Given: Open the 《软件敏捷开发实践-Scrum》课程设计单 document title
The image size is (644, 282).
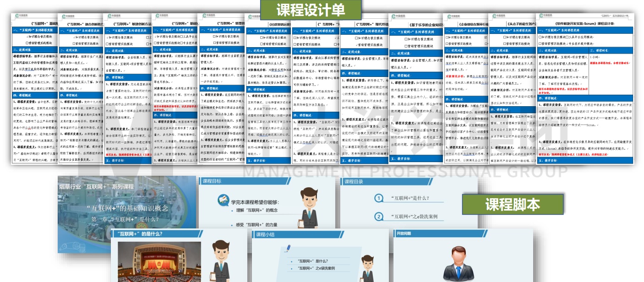Looking at the screenshot, I should pos(585,23).
